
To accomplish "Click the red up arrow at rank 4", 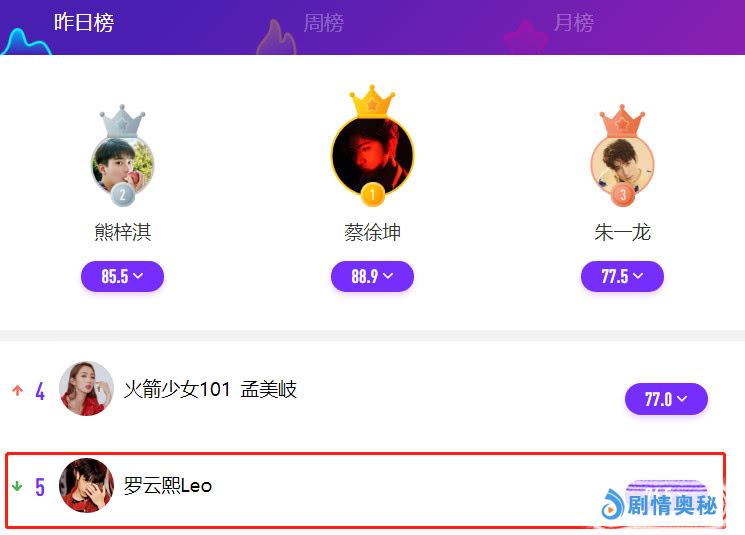I will pos(18,391).
